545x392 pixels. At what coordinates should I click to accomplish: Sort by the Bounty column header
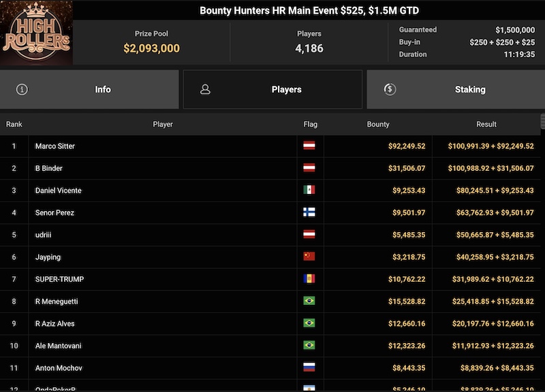click(378, 125)
